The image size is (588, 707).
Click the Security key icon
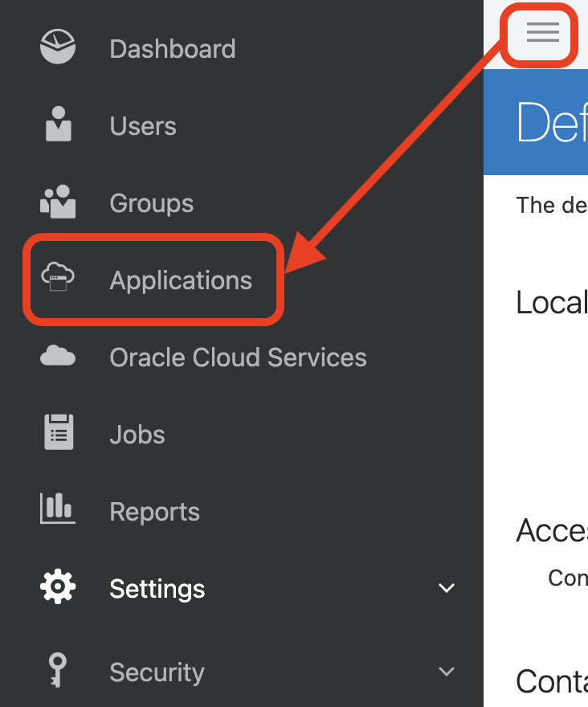58,671
